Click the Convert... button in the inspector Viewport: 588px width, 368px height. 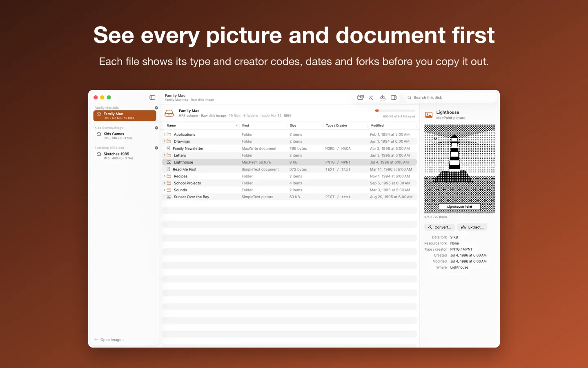(x=439, y=227)
